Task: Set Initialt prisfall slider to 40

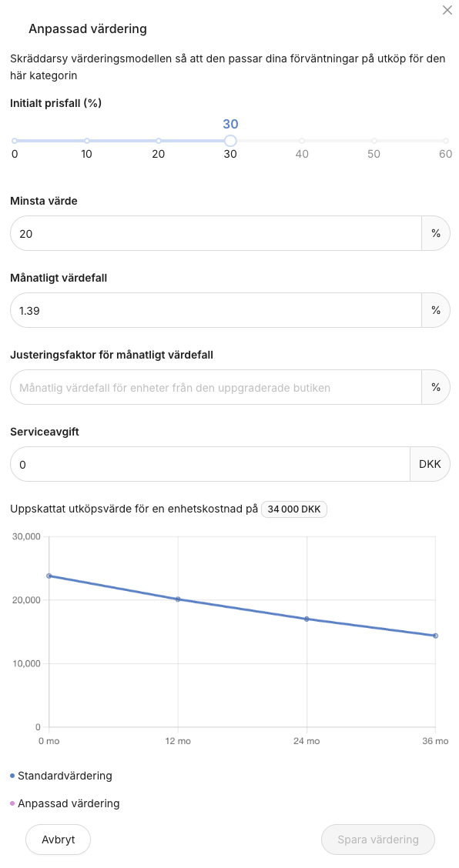Action: [302, 141]
